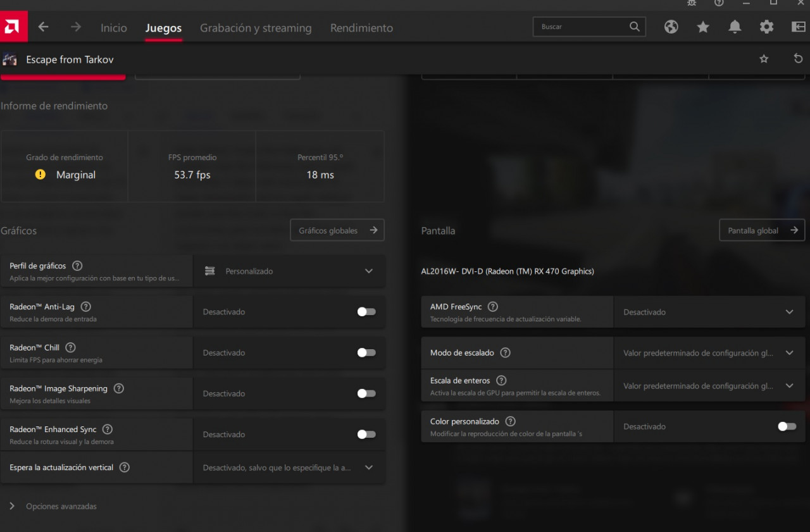Switch to Inicio tab
Screen dimensions: 810x532
(114, 28)
